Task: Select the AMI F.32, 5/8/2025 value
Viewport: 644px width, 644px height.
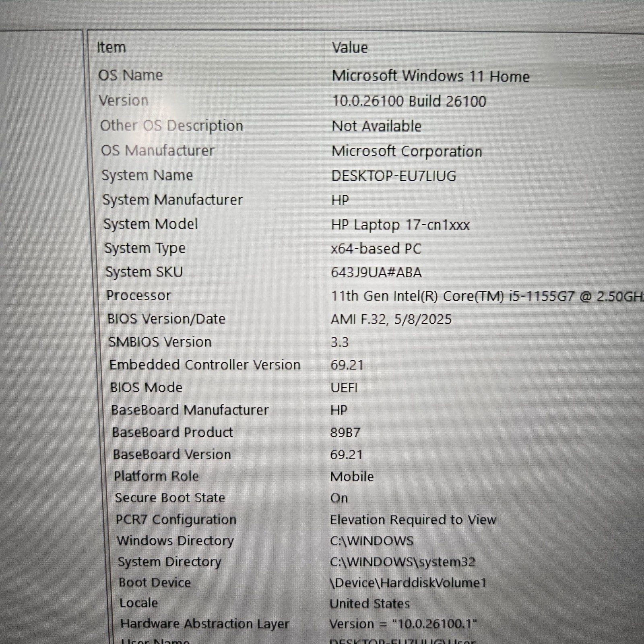Action: 391,320
